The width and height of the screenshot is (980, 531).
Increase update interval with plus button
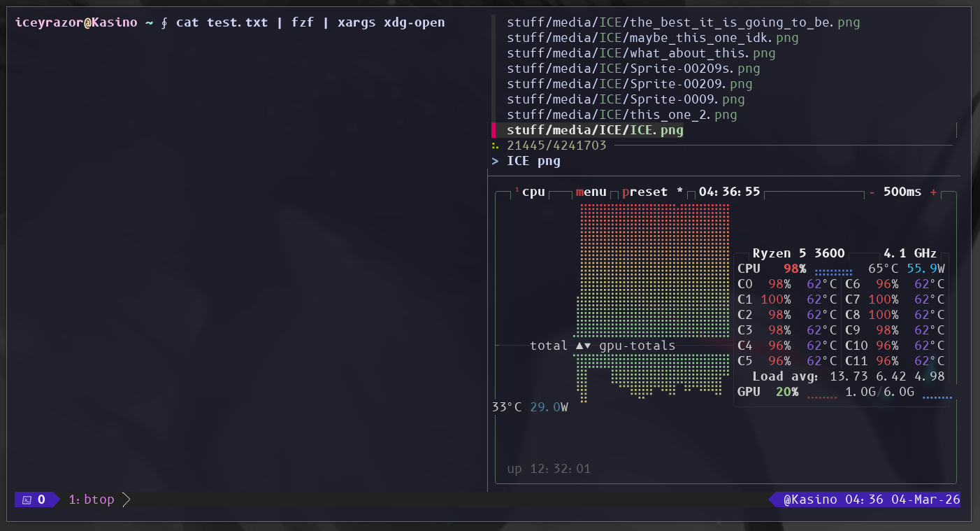point(933,192)
